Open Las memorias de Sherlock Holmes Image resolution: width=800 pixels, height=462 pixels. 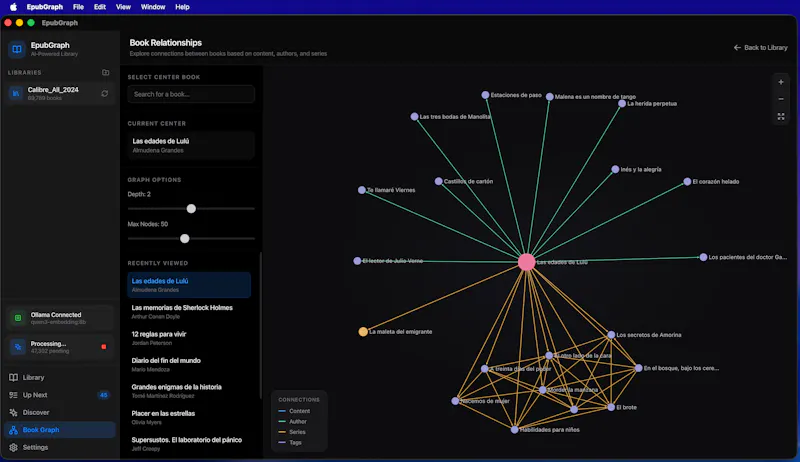pos(189,312)
